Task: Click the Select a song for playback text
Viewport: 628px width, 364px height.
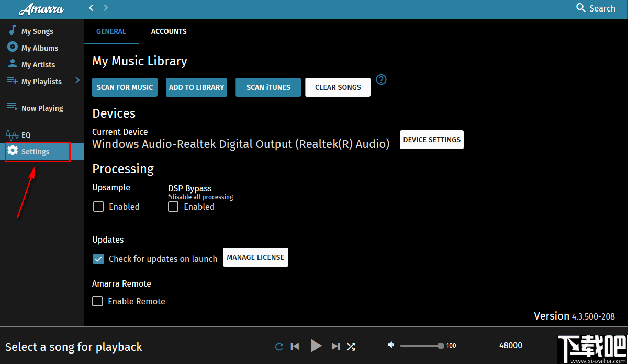Action: (x=74, y=347)
